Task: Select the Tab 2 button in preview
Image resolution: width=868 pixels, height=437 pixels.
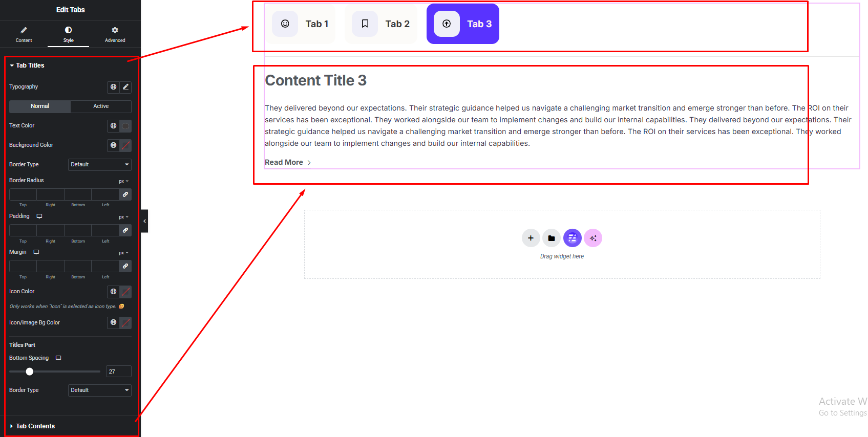Action: (381, 24)
